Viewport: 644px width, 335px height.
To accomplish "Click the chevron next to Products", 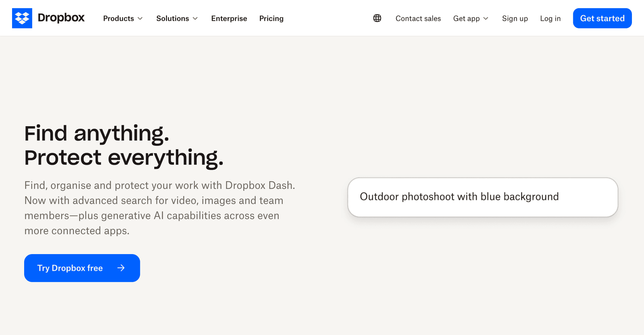I will click(x=141, y=19).
